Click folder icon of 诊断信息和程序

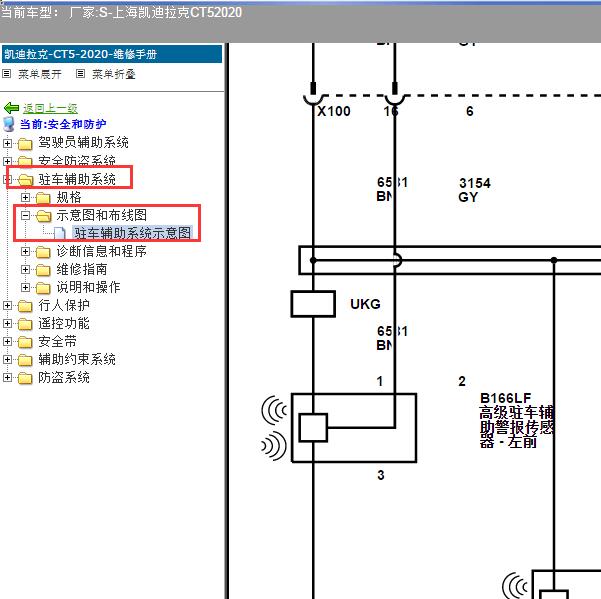[x=43, y=252]
